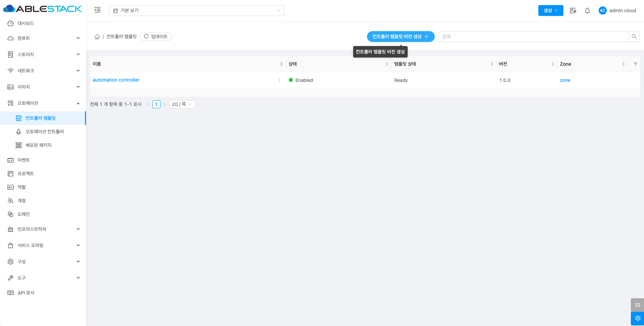This screenshot has height=326, width=644.
Task: Open the 생성 dropdown button
Action: coord(551,10)
